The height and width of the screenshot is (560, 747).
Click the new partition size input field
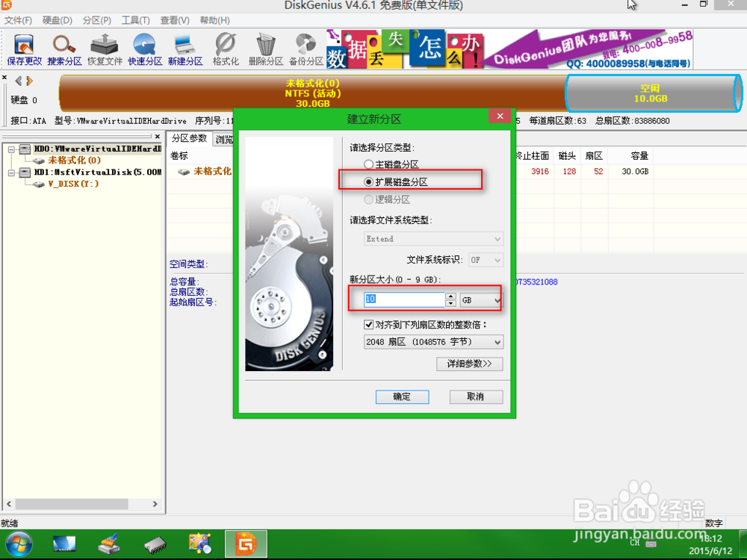click(404, 299)
